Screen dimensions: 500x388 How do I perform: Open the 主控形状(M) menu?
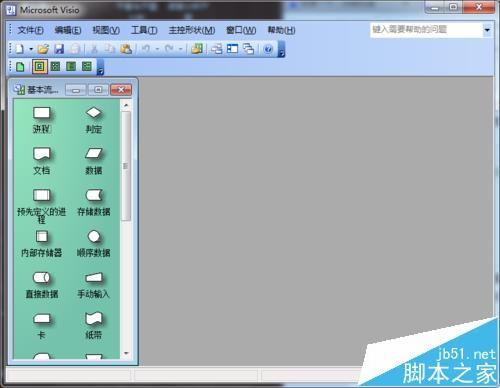tap(192, 30)
